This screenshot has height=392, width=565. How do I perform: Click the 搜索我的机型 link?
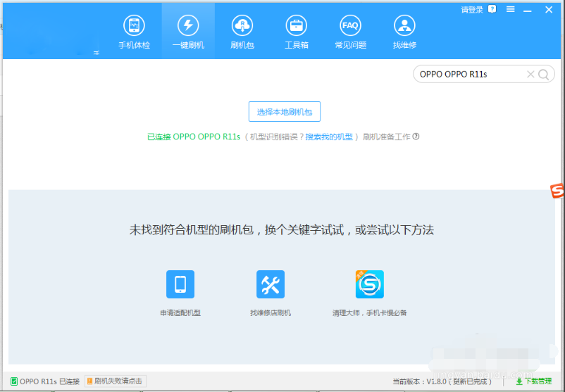click(x=329, y=137)
